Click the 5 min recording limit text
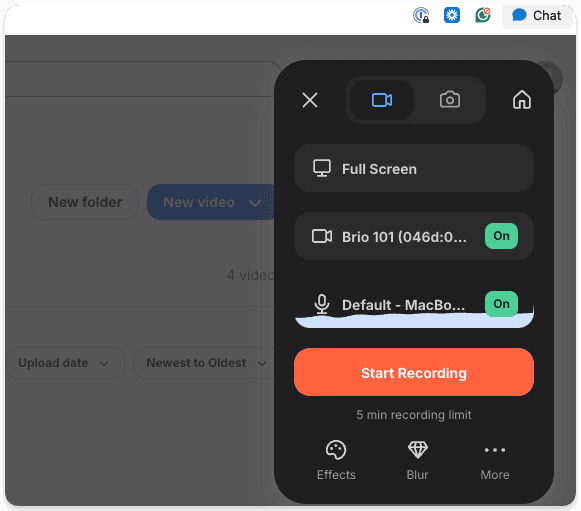 [x=414, y=415]
